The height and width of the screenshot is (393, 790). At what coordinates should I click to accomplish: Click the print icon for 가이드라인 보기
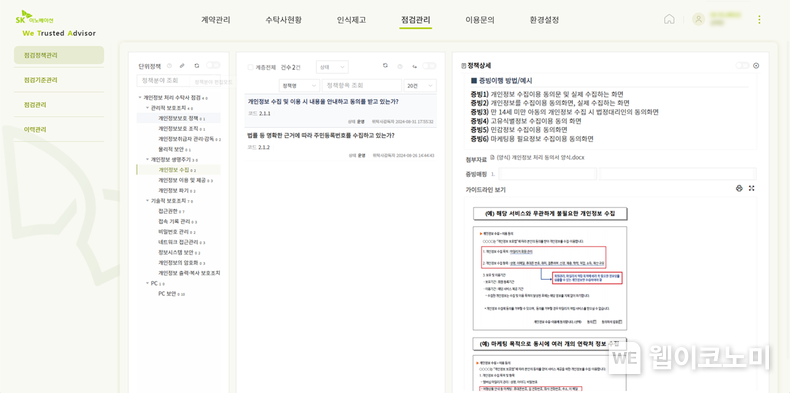click(x=739, y=188)
